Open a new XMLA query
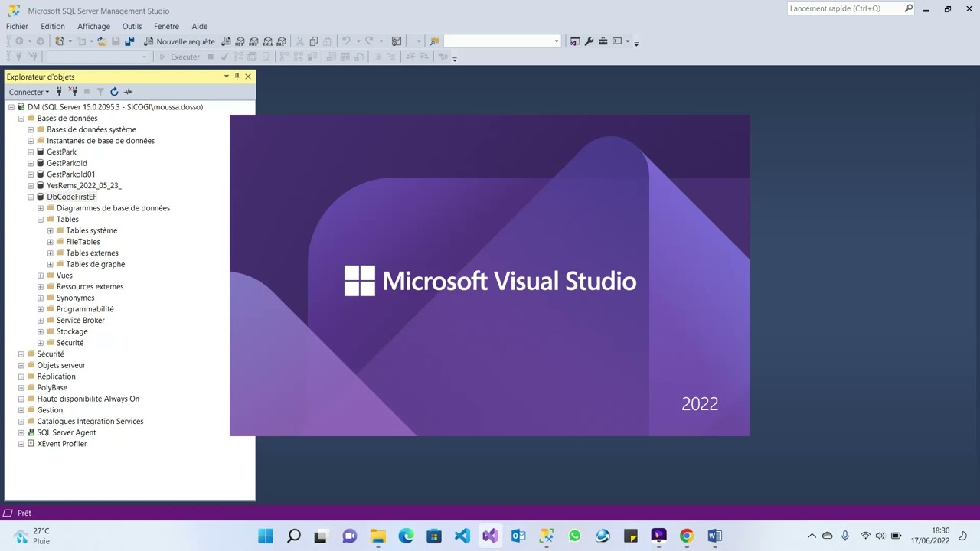Image resolution: width=980 pixels, height=551 pixels. (267, 41)
